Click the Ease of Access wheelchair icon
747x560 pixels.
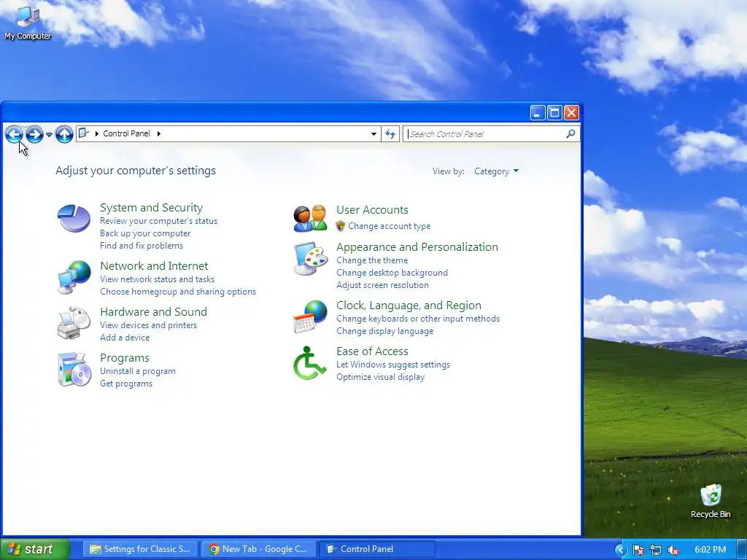tap(309, 363)
